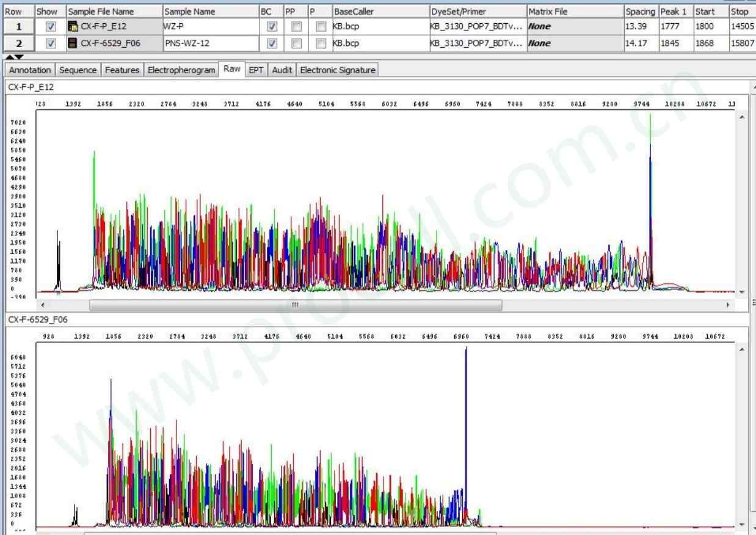The height and width of the screenshot is (535, 756).
Task: Click the Matrix File None cell in row 2
Action: pyautogui.click(x=575, y=43)
